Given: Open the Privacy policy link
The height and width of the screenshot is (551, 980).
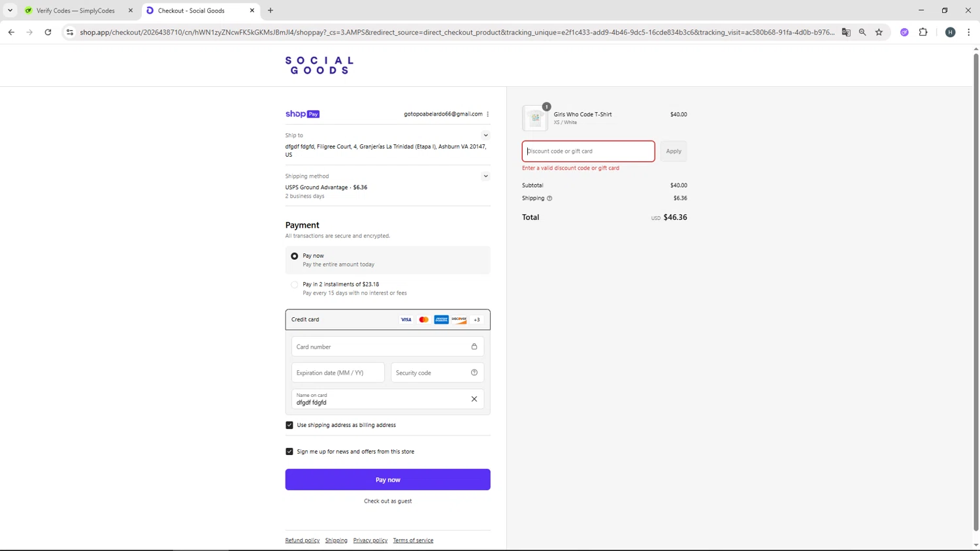Looking at the screenshot, I should tap(370, 541).
